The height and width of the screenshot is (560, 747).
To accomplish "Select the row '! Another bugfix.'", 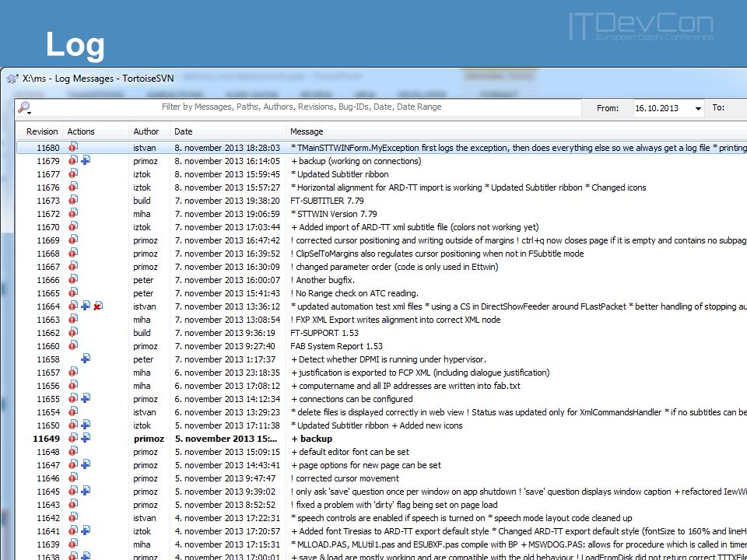I will click(381, 280).
